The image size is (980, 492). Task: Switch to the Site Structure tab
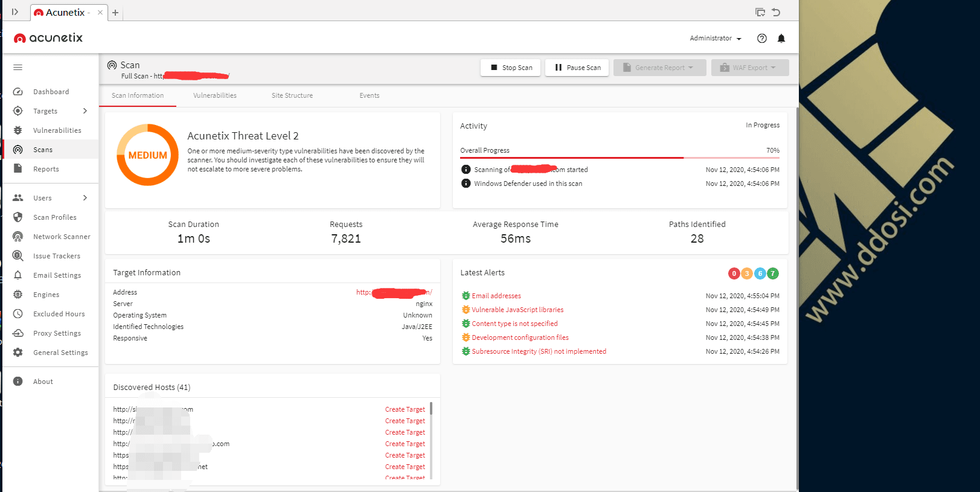[x=292, y=95]
